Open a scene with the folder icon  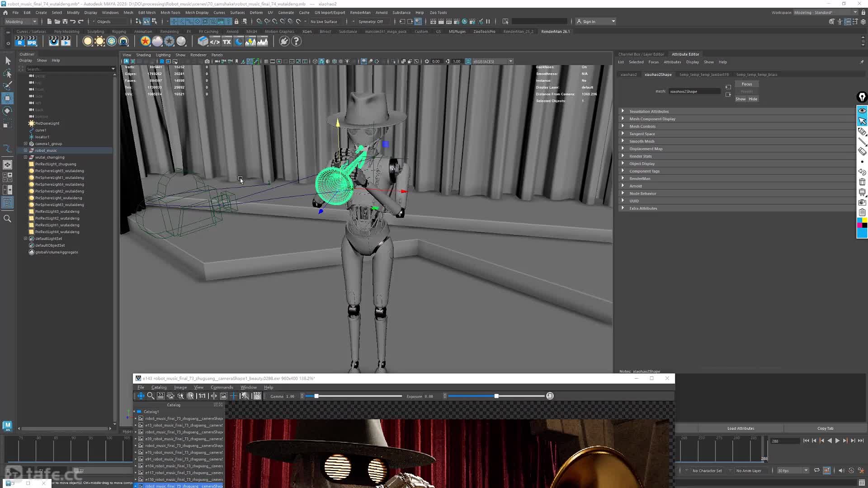tap(57, 22)
